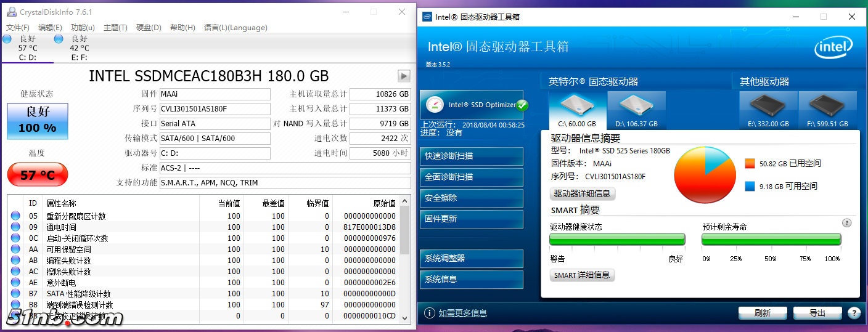Screen dimensions: 868x332
Task: Open the 如需更多信息 link
Action: tap(462, 313)
